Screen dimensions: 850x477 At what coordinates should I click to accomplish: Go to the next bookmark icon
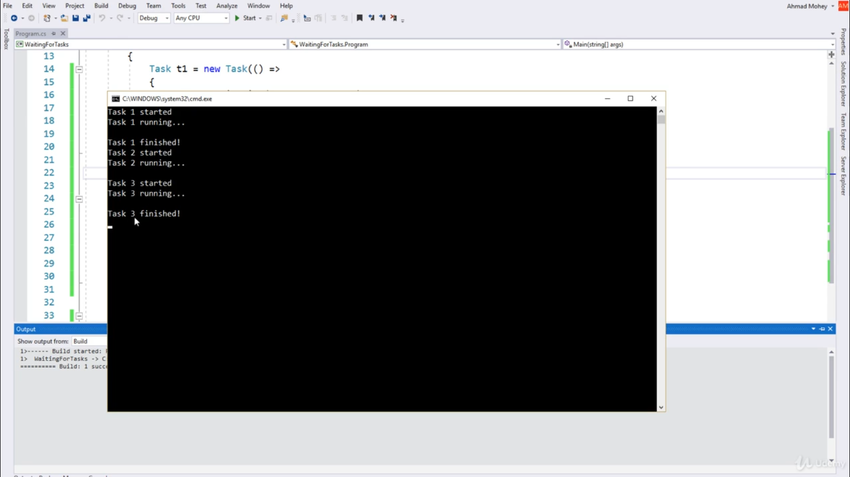tap(383, 18)
